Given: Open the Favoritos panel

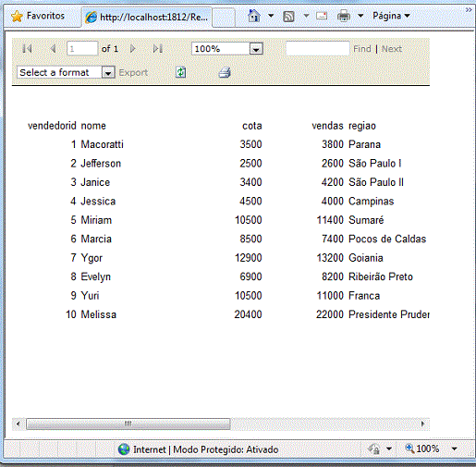Looking at the screenshot, I should [38, 16].
